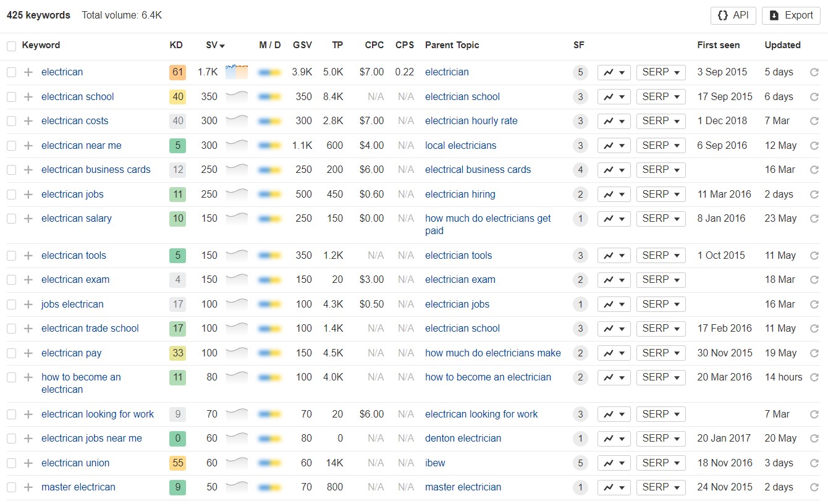Check the electrican pay row checkbox
This screenshot has height=504, width=828.
point(11,353)
